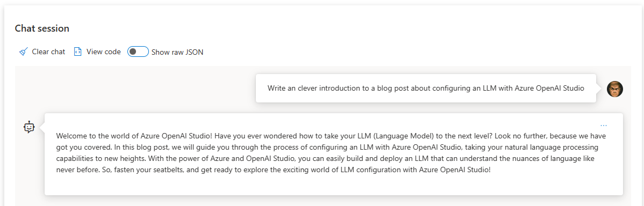The image size is (644, 206).
Task: Click the Clear chat button label
Action: [x=48, y=52]
